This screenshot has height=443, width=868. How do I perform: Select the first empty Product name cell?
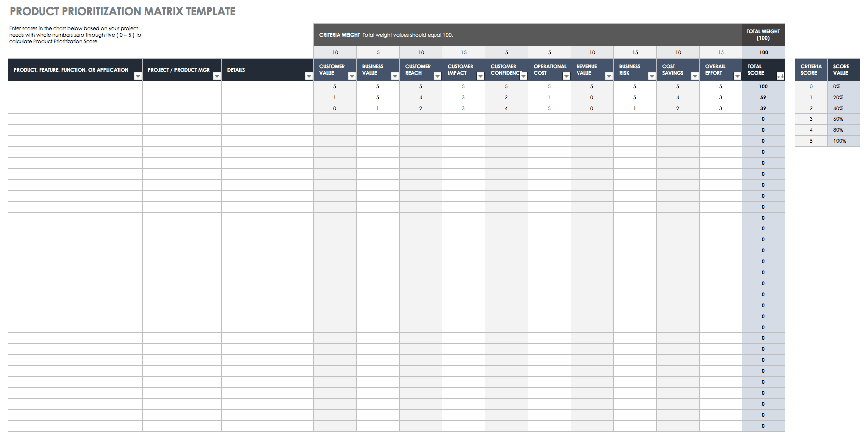[x=75, y=87]
